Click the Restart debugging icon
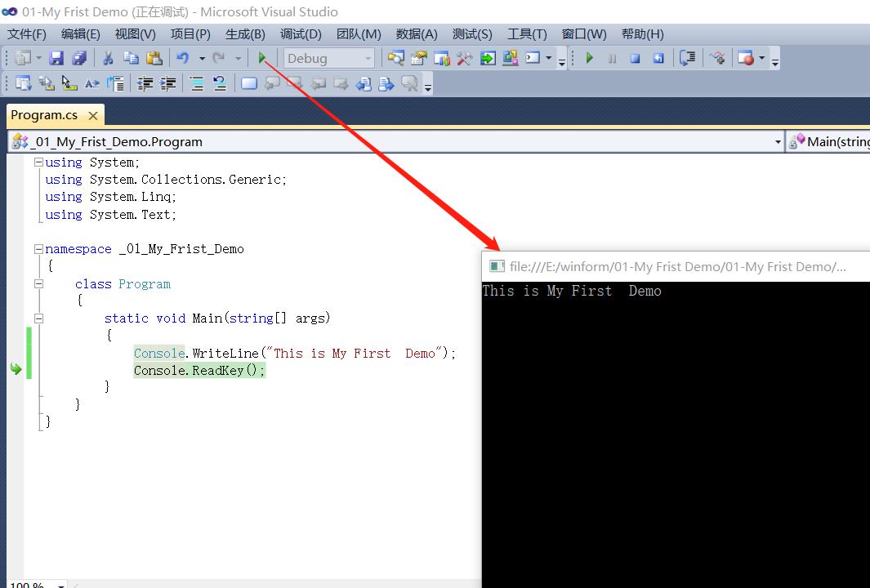Viewport: 870px width, 588px height. tap(658, 58)
